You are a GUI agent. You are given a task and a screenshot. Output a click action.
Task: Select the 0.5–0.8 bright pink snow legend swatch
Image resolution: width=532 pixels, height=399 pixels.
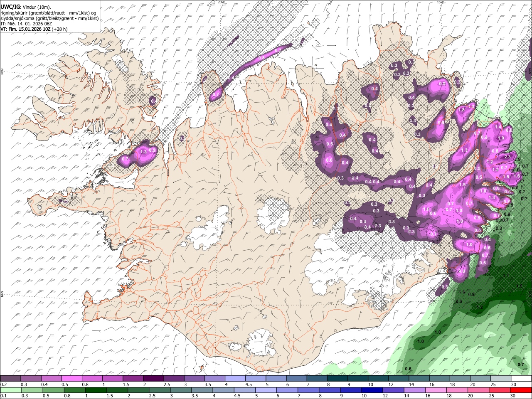(x=72, y=379)
